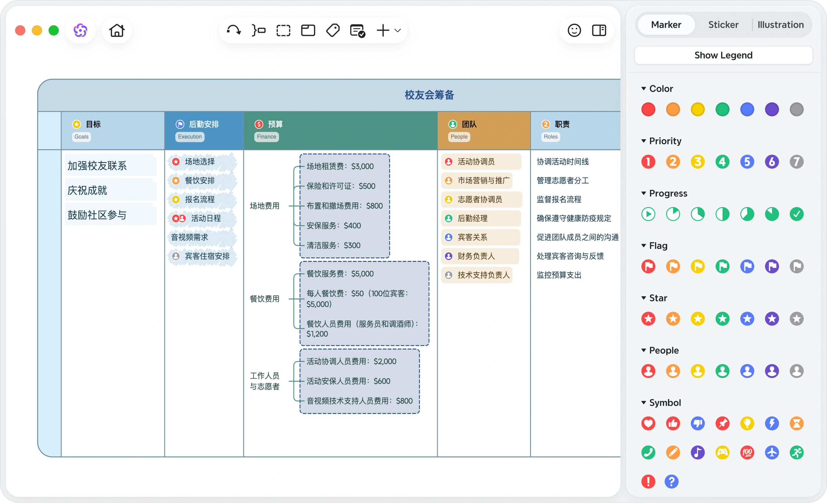Switch to the Sticker tab
This screenshot has height=504, width=827.
point(723,25)
